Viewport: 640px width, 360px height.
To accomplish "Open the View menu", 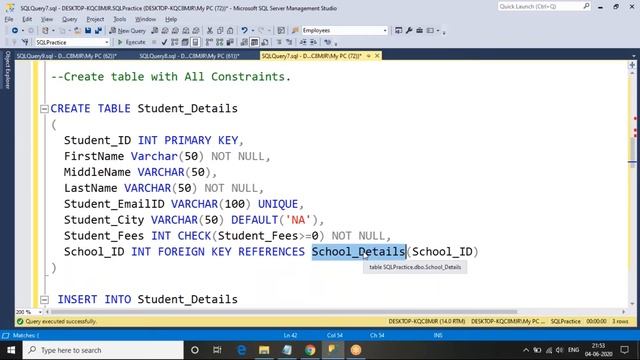I will (47, 19).
